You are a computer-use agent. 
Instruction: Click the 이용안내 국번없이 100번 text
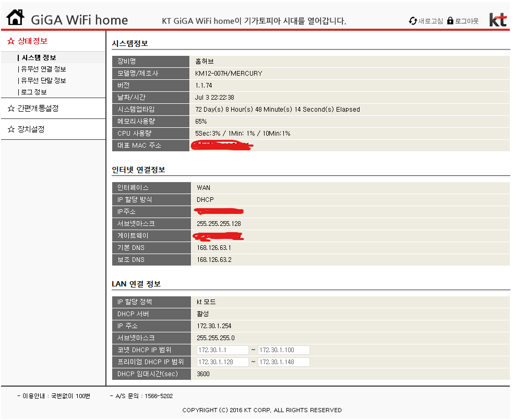54,396
